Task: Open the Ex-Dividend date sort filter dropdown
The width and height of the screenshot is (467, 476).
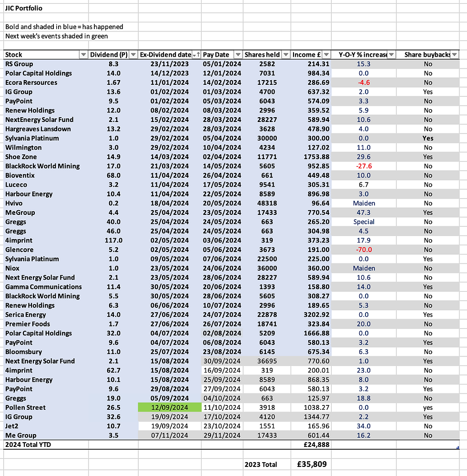Action: click(x=196, y=55)
